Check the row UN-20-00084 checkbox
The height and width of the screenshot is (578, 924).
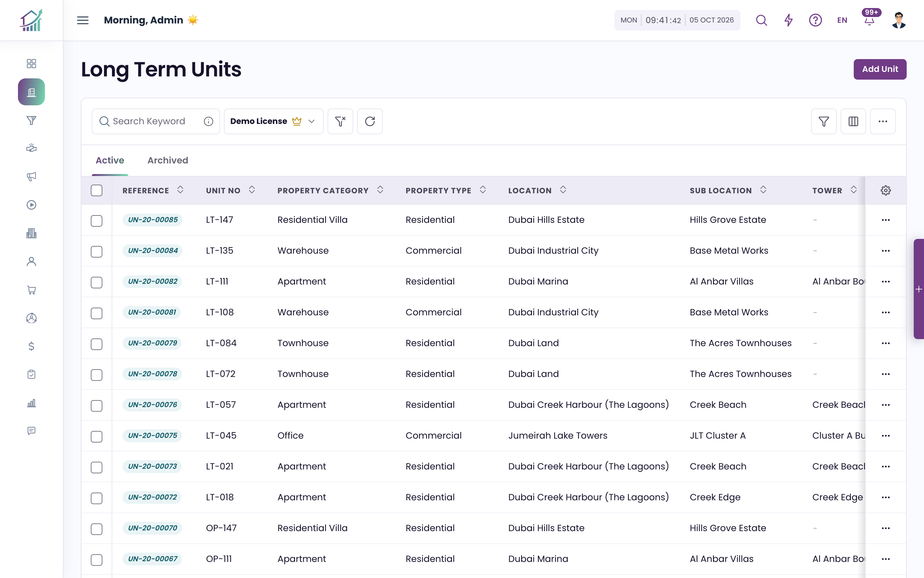pyautogui.click(x=97, y=252)
